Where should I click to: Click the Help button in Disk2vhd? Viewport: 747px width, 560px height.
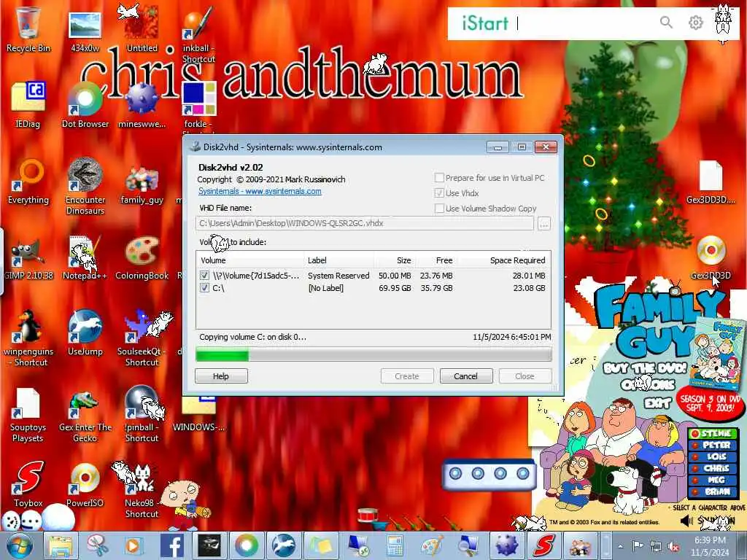coord(221,376)
